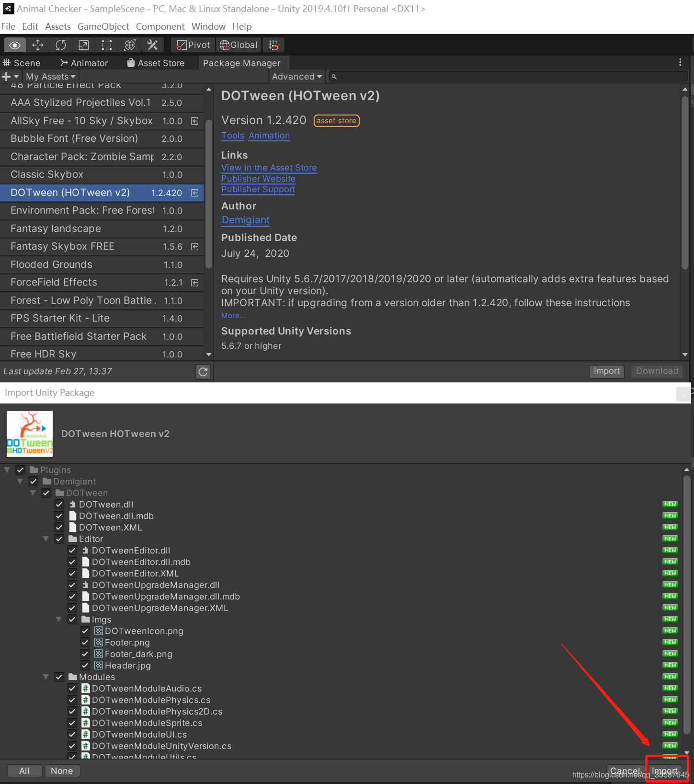Uncheck the DOTween.XML checkbox

tap(59, 527)
